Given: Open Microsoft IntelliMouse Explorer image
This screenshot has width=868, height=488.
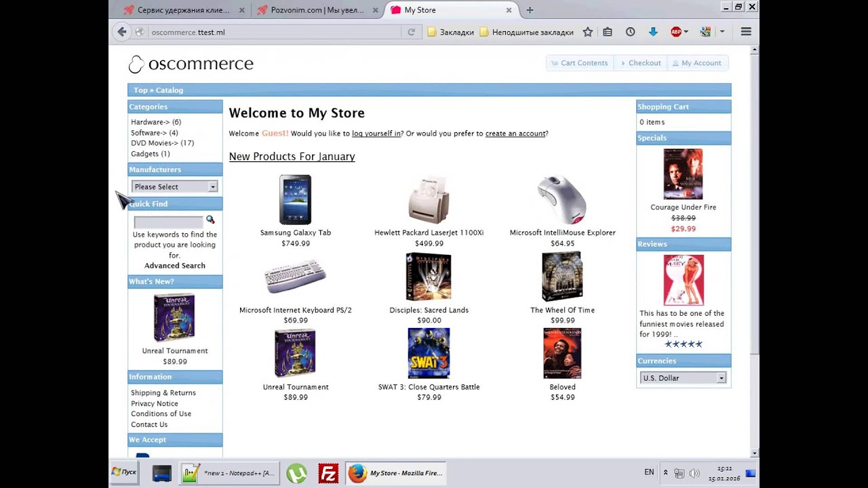Looking at the screenshot, I should [562, 199].
